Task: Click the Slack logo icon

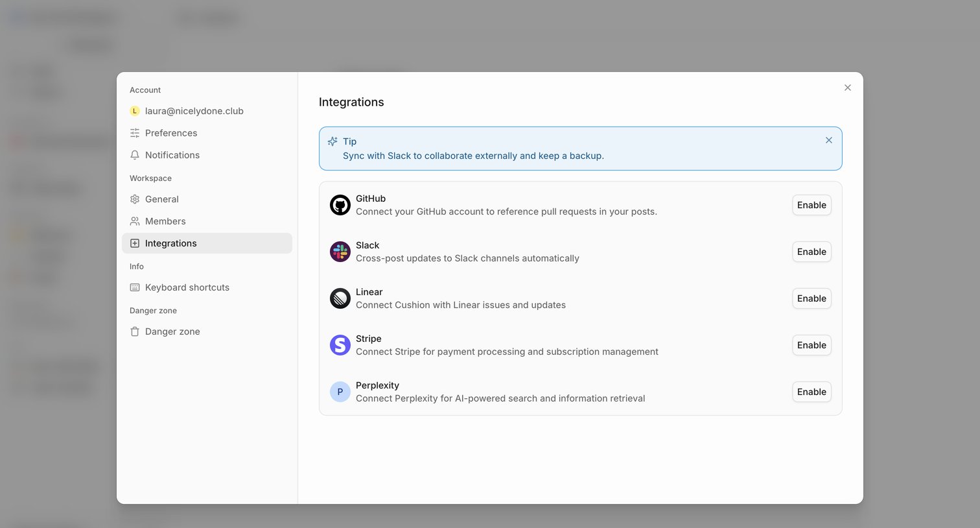Action: tap(340, 252)
